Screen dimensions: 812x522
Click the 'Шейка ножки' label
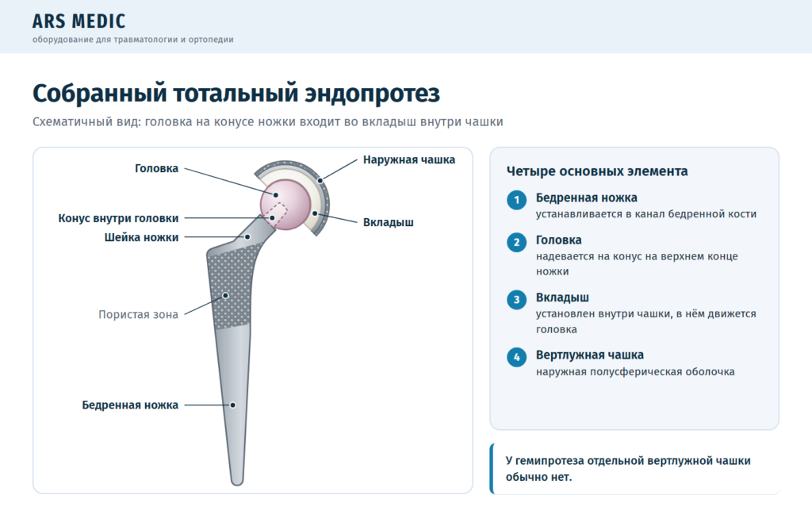(141, 237)
